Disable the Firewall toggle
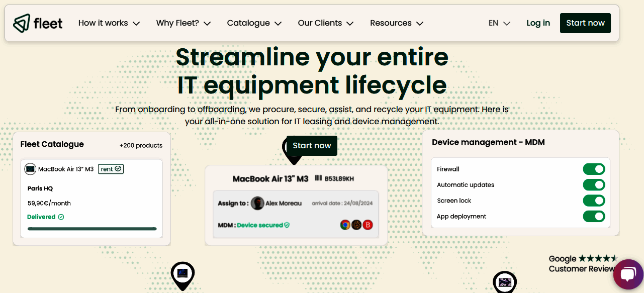644x293 pixels. (594, 169)
